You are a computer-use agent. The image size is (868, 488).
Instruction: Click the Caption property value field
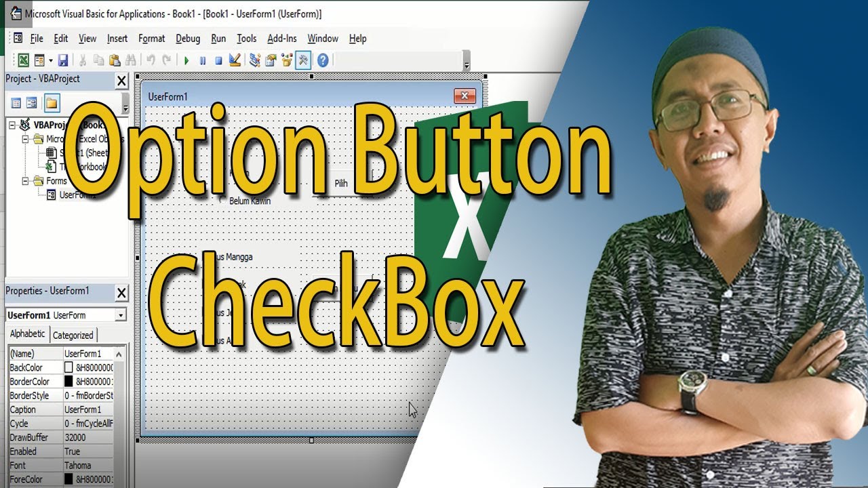click(x=88, y=409)
